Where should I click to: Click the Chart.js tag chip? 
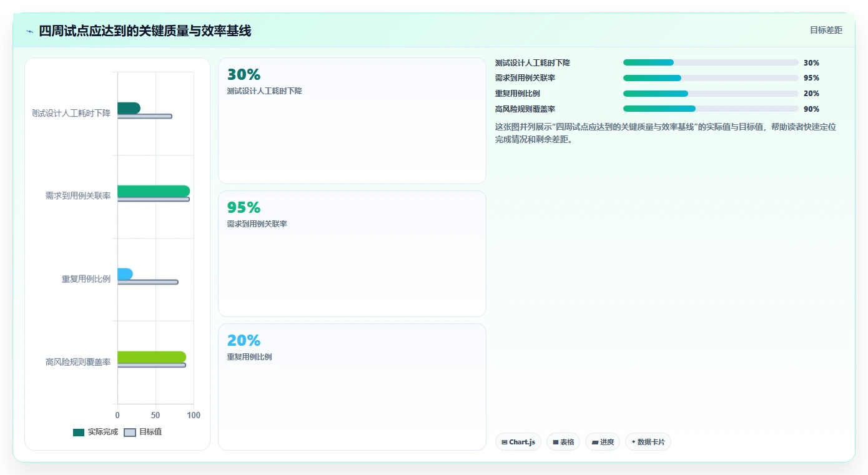518,442
